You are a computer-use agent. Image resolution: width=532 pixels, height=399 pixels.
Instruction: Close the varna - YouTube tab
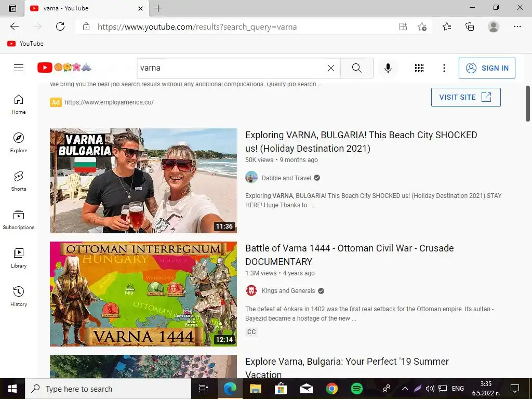(140, 8)
